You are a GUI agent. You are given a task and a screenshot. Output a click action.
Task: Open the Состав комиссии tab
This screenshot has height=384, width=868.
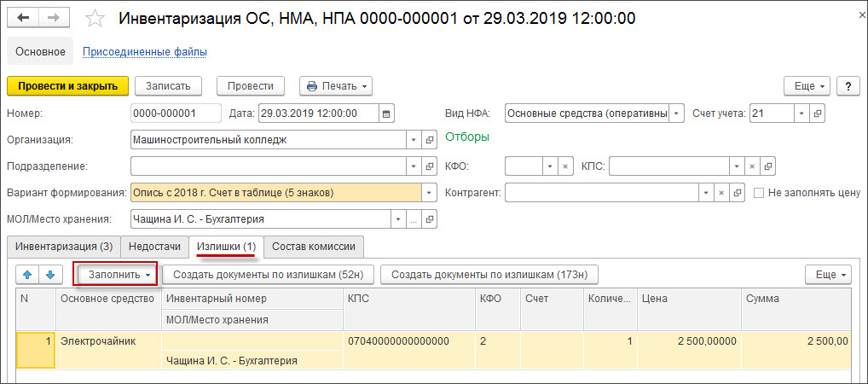click(x=314, y=247)
